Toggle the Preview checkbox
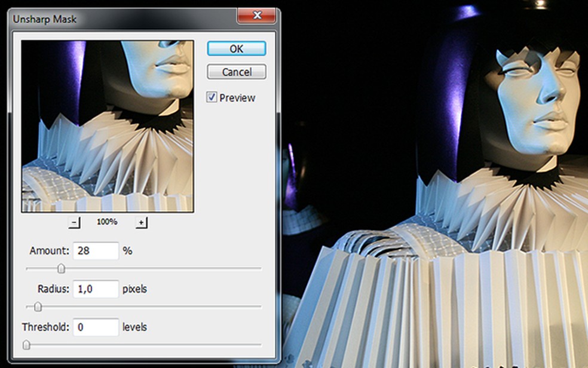This screenshot has height=368, width=588. click(212, 97)
